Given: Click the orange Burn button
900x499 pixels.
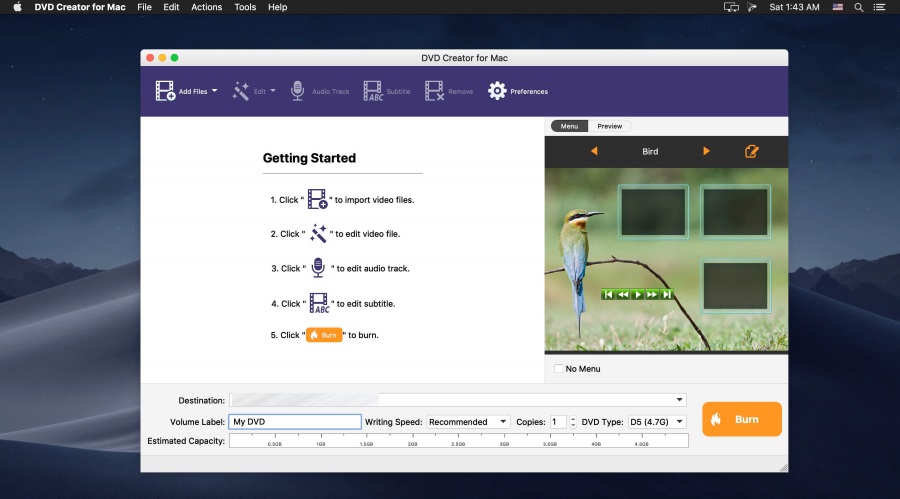Looking at the screenshot, I should pos(742,419).
